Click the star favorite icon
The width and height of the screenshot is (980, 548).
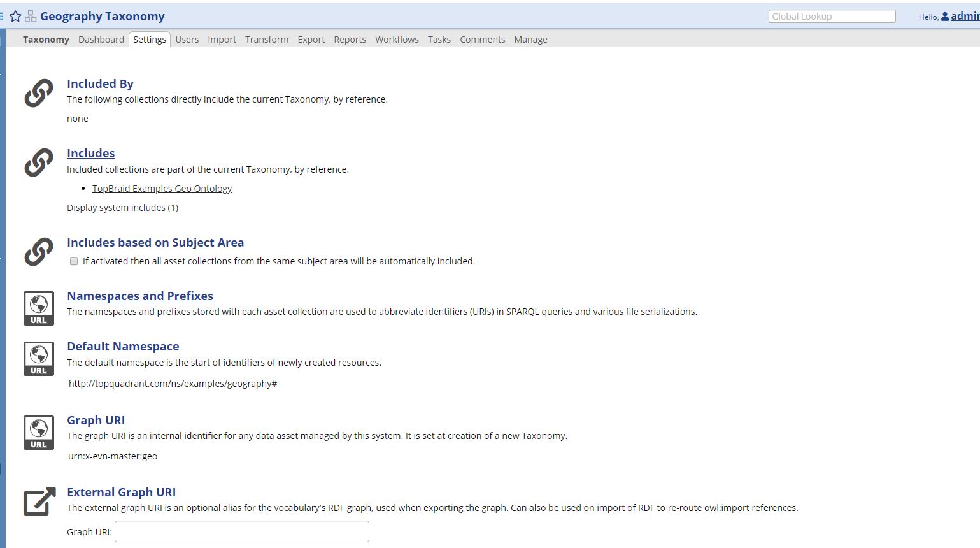pos(15,17)
